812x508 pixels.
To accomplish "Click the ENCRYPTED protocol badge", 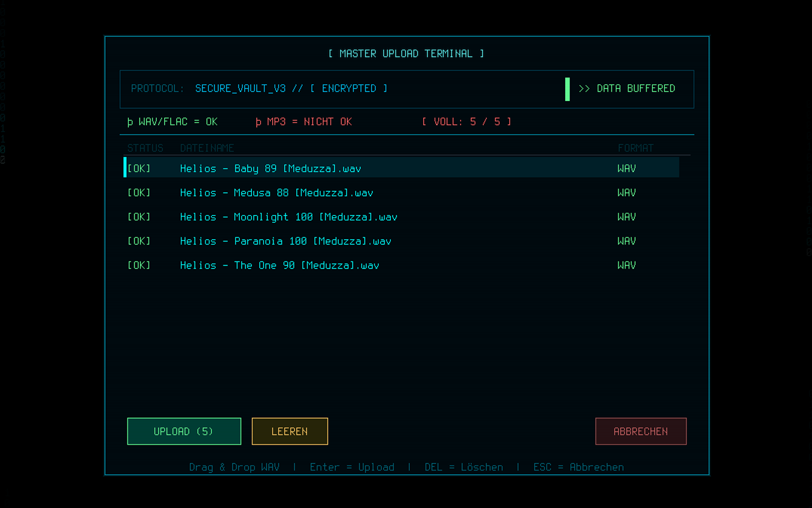I will [350, 88].
